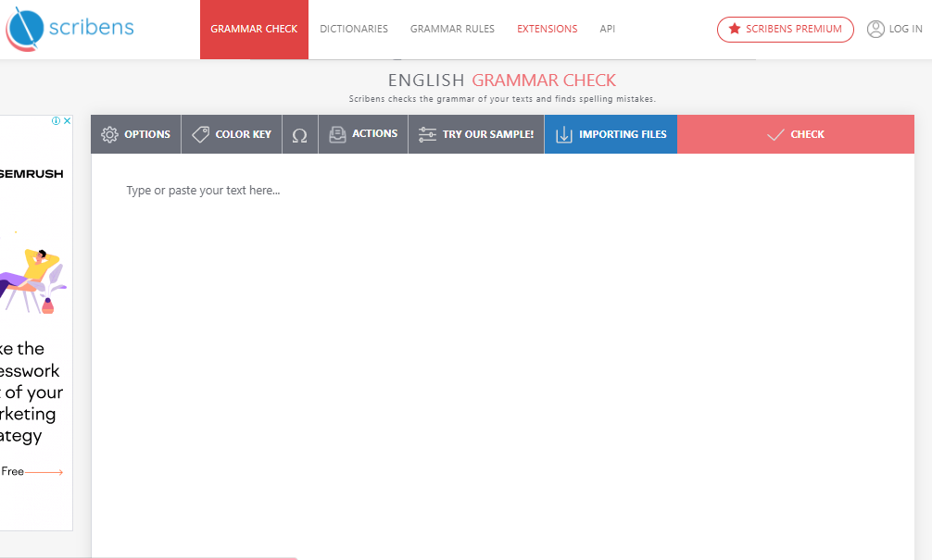
Task: Click the Scribens Premium button
Action: coord(786,29)
